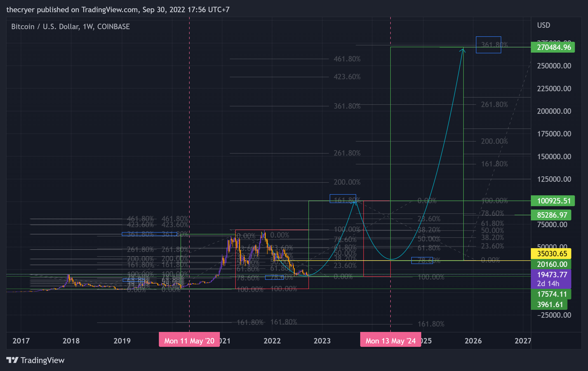Click the −25000.00 price axis value
This screenshot has width=588, height=371.
click(554, 315)
